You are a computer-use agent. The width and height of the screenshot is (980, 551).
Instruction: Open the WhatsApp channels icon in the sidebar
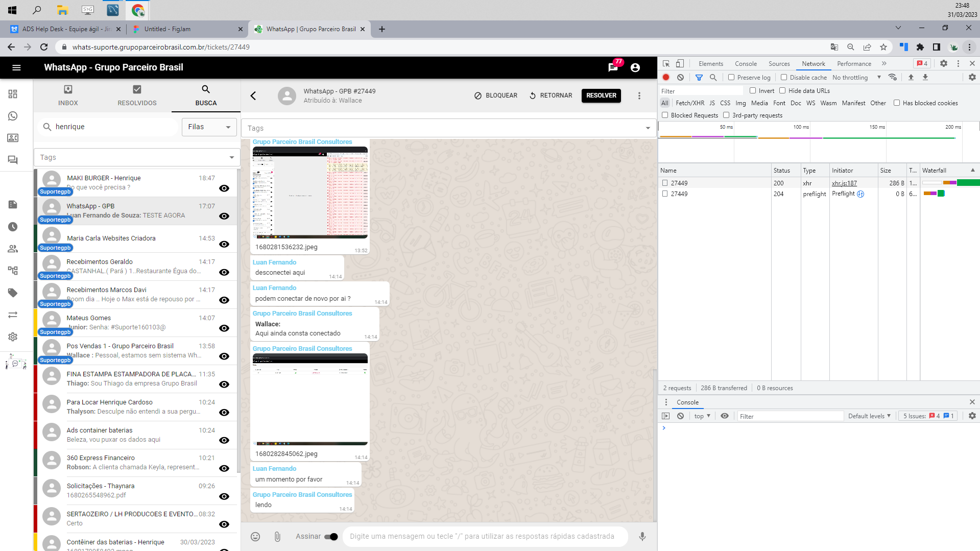[x=12, y=116]
